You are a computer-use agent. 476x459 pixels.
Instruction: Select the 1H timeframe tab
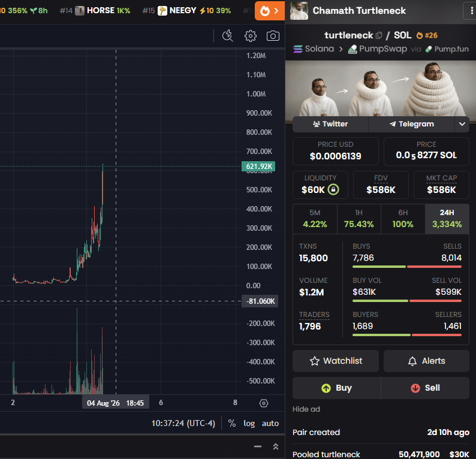coord(359,219)
